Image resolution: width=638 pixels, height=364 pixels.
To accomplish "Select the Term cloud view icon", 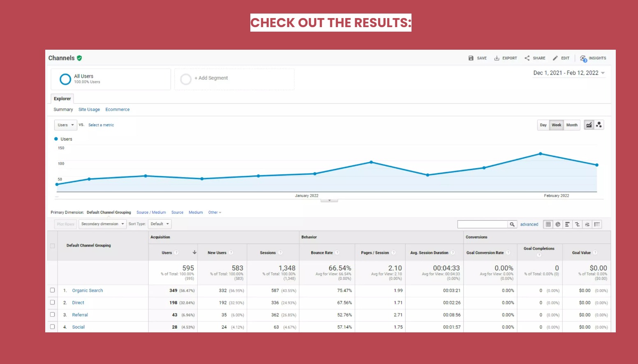I will pos(587,224).
